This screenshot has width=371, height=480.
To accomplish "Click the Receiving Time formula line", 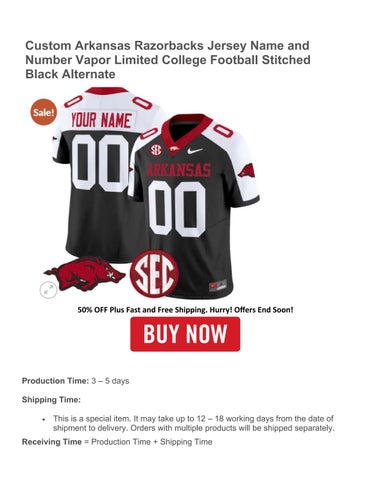I will [117, 442].
